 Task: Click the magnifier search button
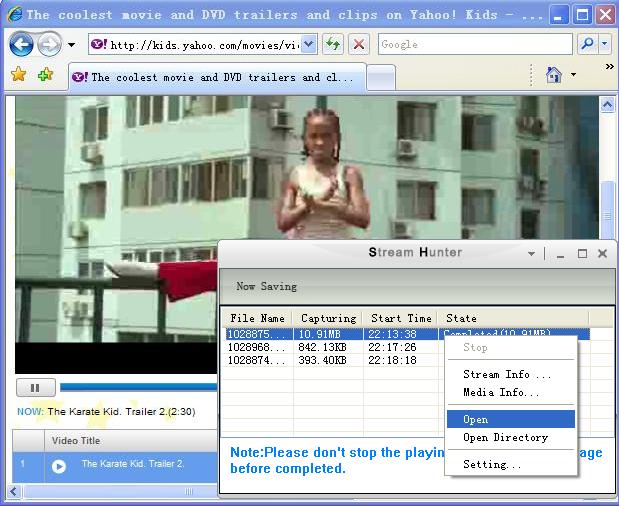(x=587, y=44)
